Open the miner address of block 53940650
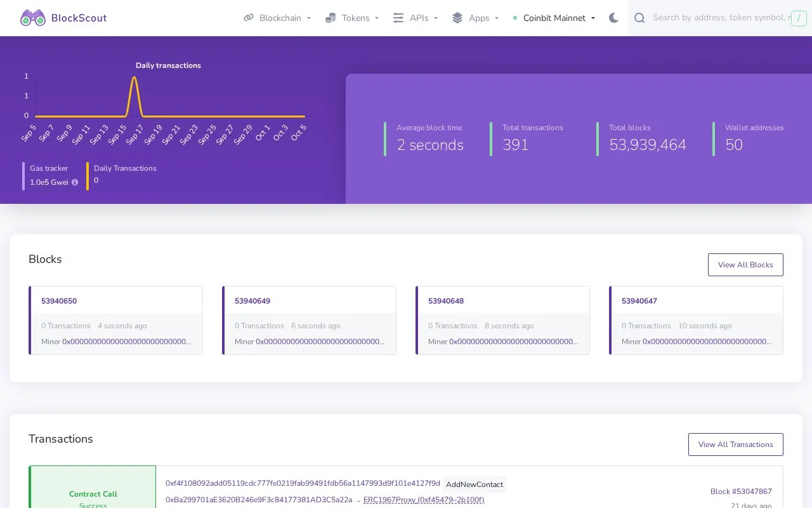The height and width of the screenshot is (508, 812). tap(127, 342)
